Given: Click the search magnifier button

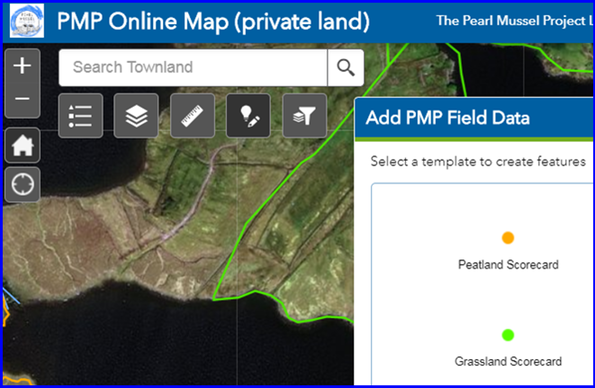Looking at the screenshot, I should tap(346, 68).
